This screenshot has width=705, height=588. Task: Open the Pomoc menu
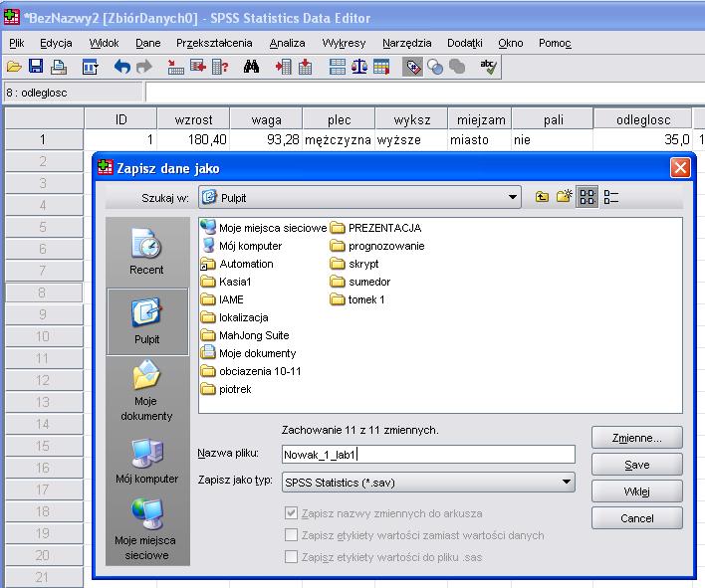point(555,43)
